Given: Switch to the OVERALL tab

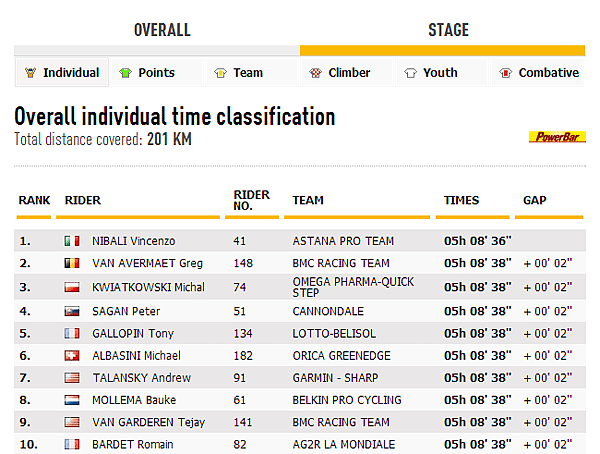Looking at the screenshot, I should pos(162,30).
